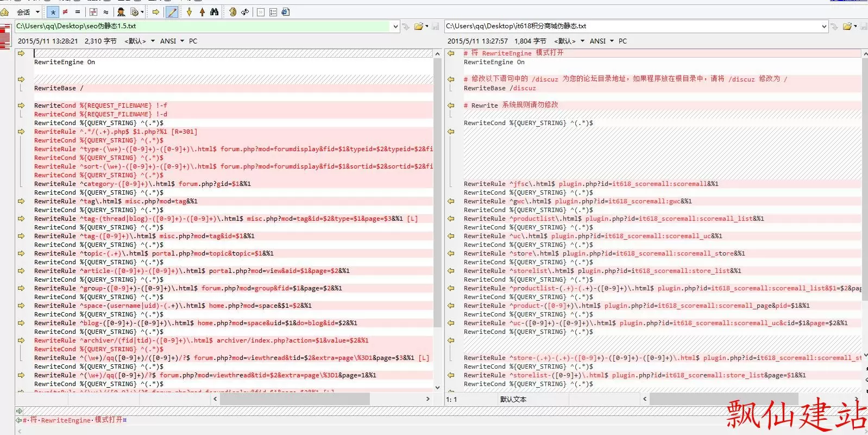Screen dimensions: 868x435
Task: Open find with the binoculars icon
Action: (215, 12)
